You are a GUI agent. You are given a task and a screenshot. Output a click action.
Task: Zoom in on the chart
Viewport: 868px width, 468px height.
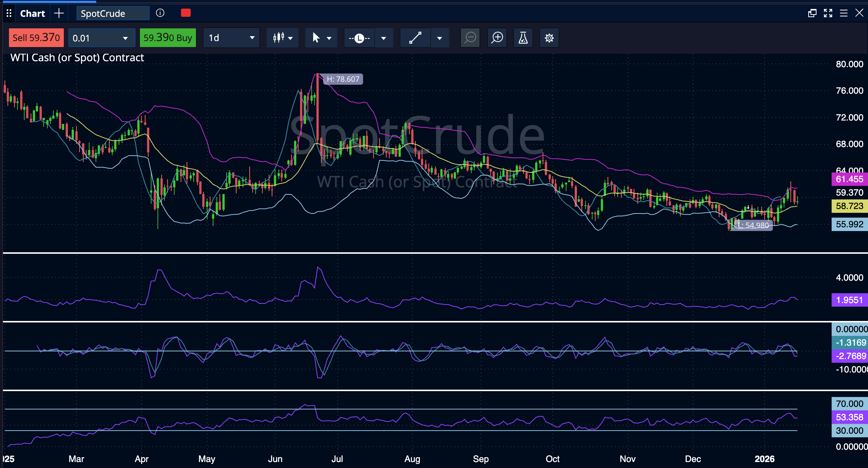(x=497, y=38)
